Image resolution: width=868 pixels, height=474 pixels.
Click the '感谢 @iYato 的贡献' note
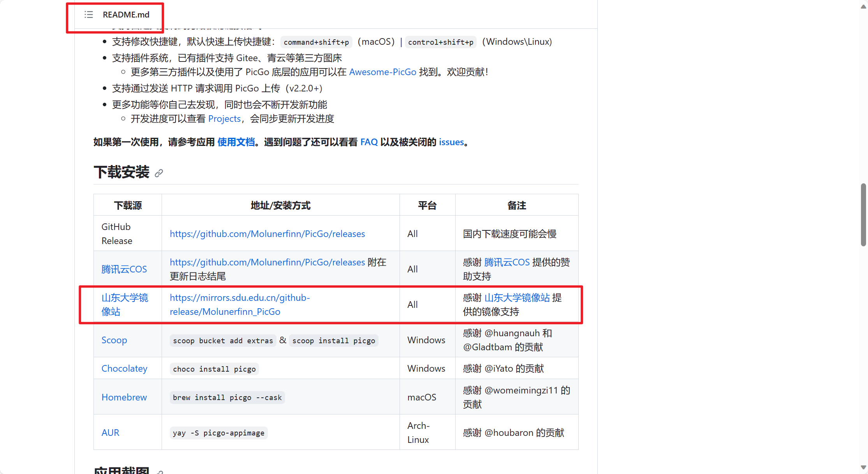pyautogui.click(x=504, y=369)
